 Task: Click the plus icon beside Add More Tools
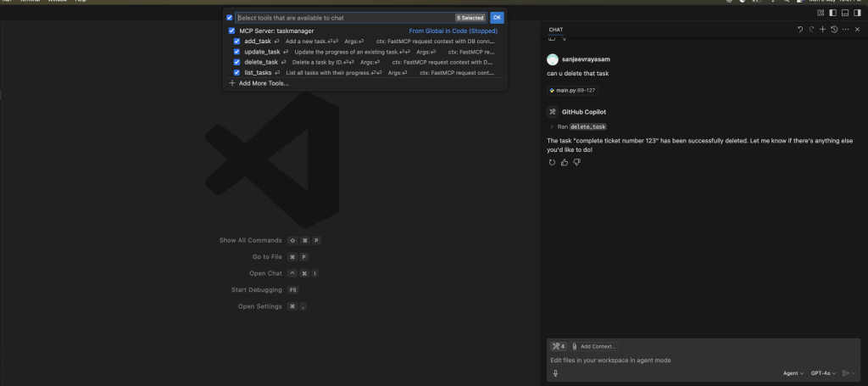click(x=232, y=83)
